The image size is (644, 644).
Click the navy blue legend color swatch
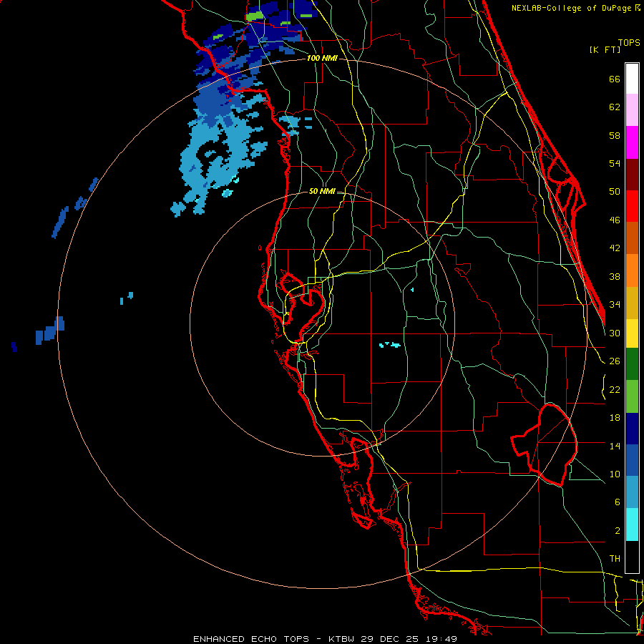tap(632, 429)
